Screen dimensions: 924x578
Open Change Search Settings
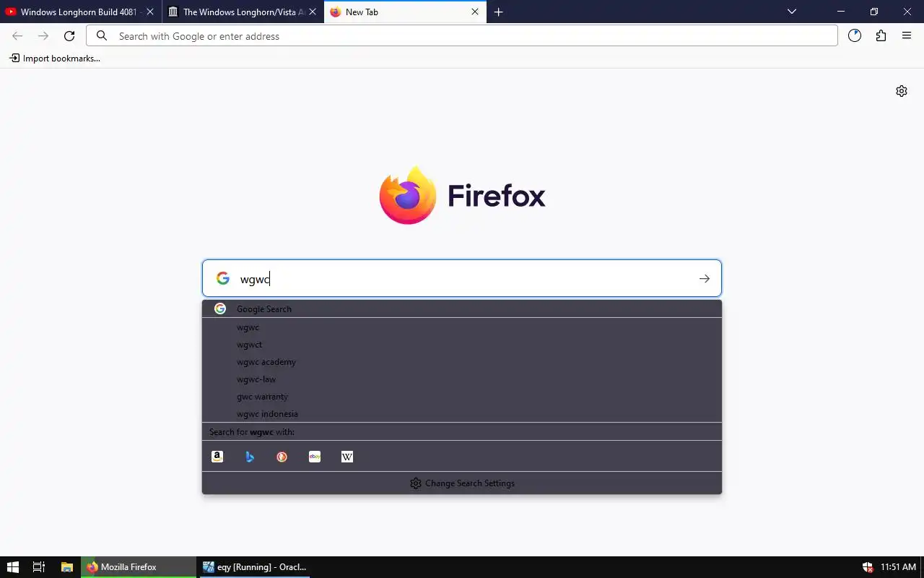pos(462,483)
